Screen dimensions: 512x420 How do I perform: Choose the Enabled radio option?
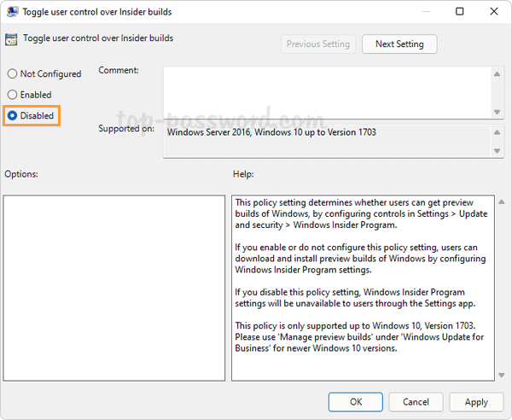point(12,95)
